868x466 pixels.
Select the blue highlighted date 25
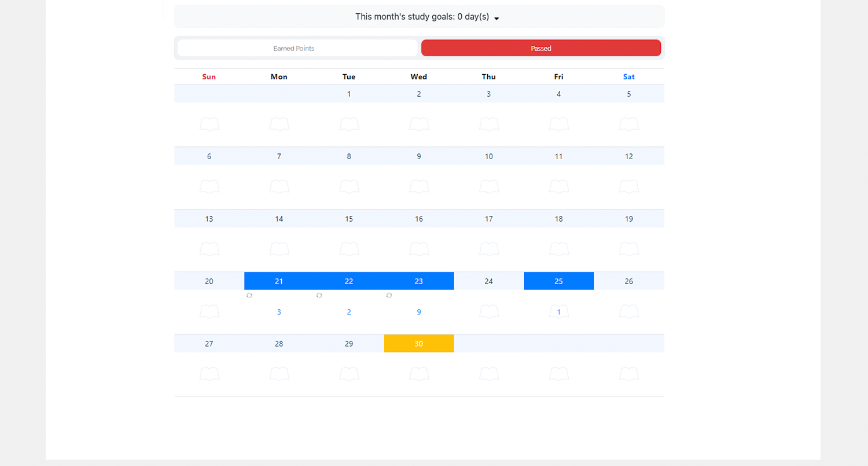coord(558,281)
